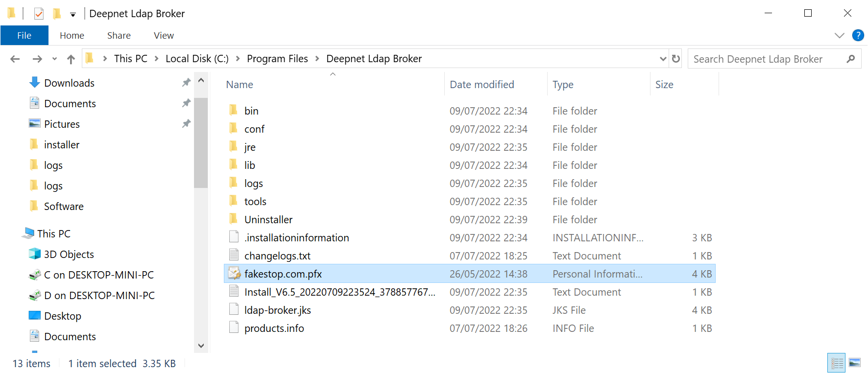Select the lib folder icon
The height and width of the screenshot is (373, 868).
[x=234, y=165]
